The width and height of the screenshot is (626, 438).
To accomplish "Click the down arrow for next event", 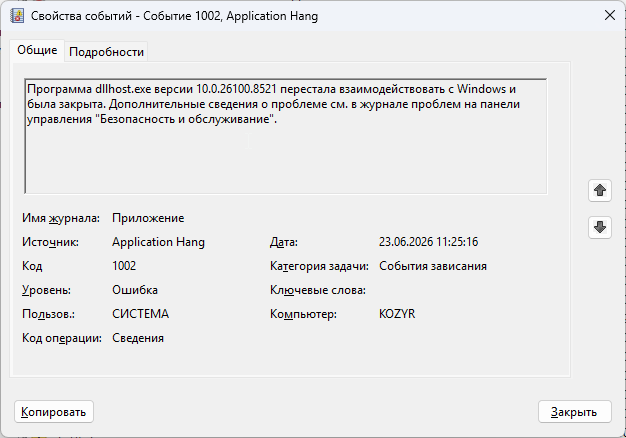I will pos(600,228).
